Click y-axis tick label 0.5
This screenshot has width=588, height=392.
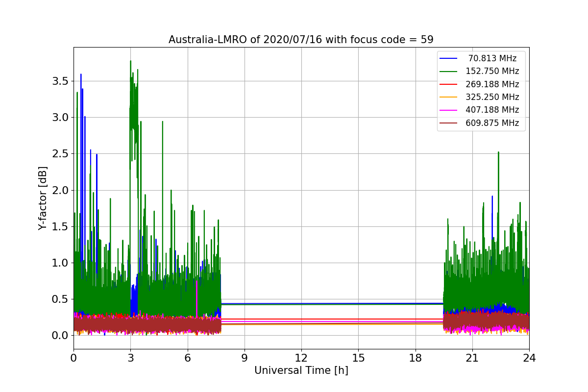coord(60,299)
